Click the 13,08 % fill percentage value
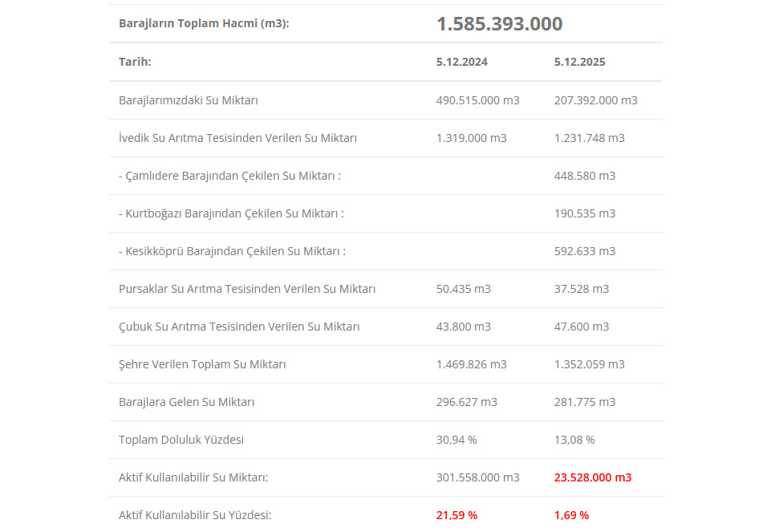Viewport: 775px width, 532px height. coord(574,440)
